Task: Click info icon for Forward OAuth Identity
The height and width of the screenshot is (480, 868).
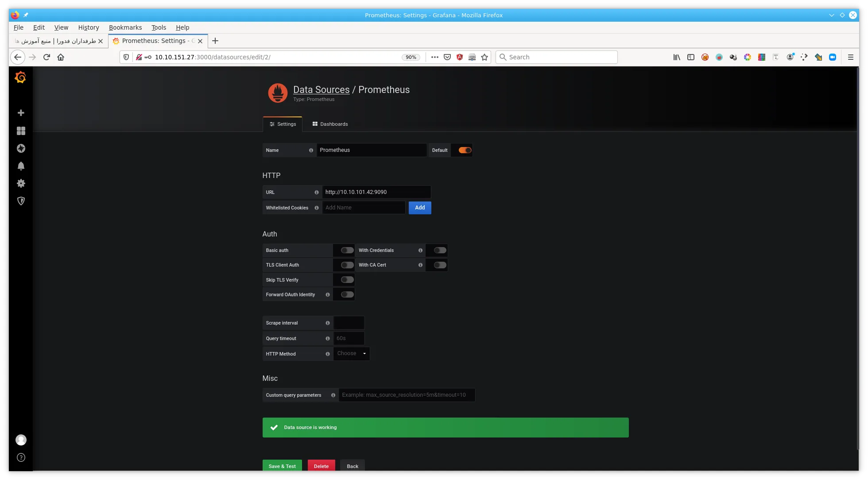Action: point(328,294)
